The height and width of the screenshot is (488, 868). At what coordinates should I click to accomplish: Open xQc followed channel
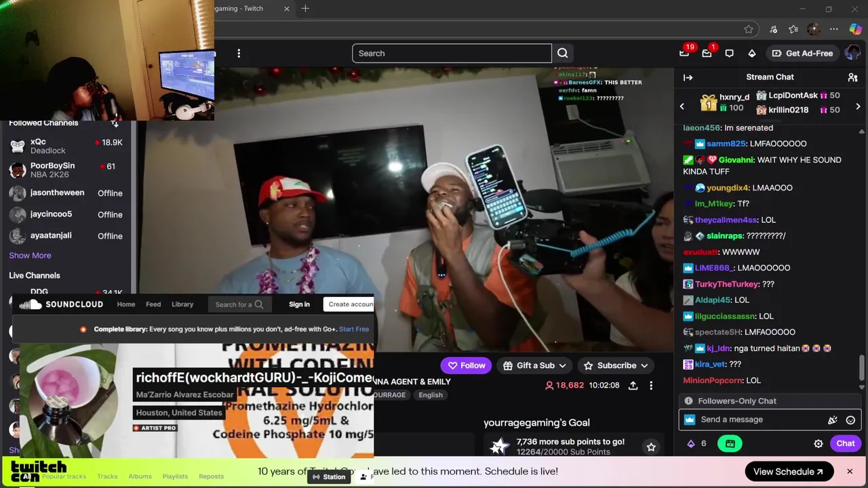[66, 146]
